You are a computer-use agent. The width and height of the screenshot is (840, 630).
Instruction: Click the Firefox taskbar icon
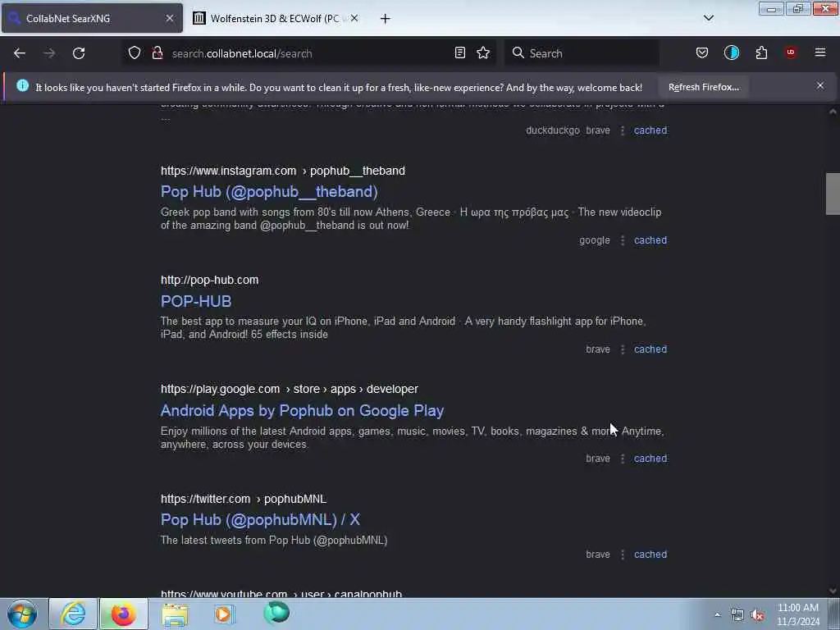[x=123, y=614]
